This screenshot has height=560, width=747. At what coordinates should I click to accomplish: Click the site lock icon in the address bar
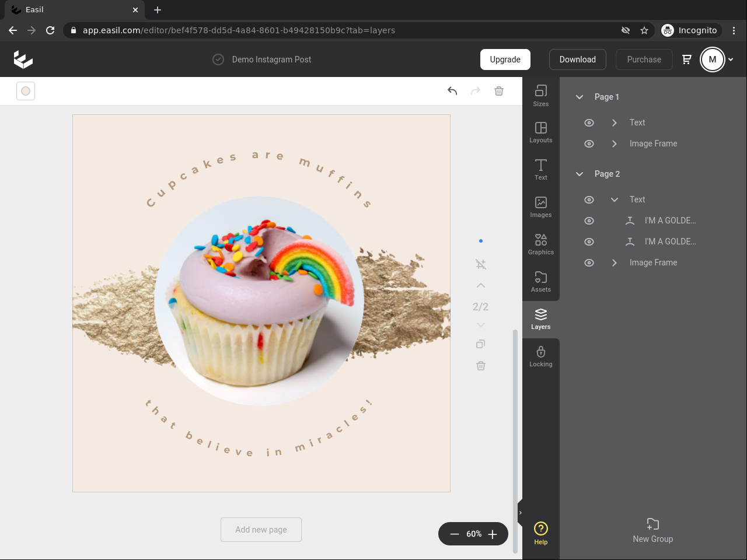[x=74, y=30]
